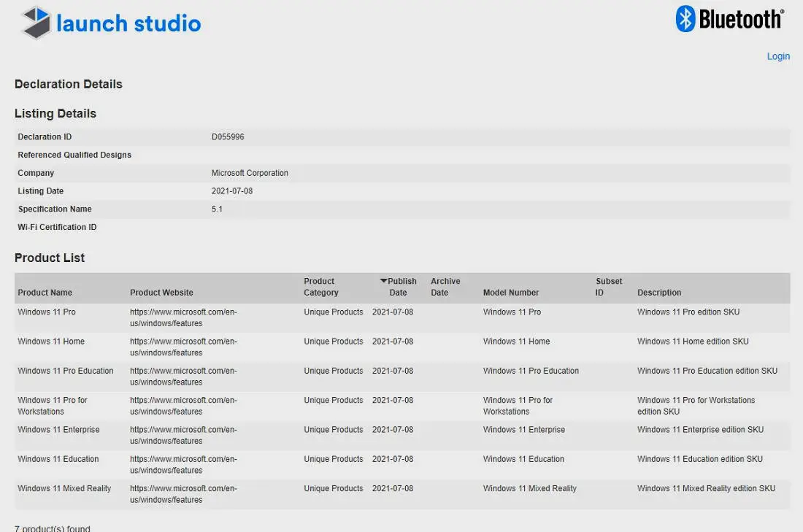Click the company value Microsoft Corporation

pos(250,173)
